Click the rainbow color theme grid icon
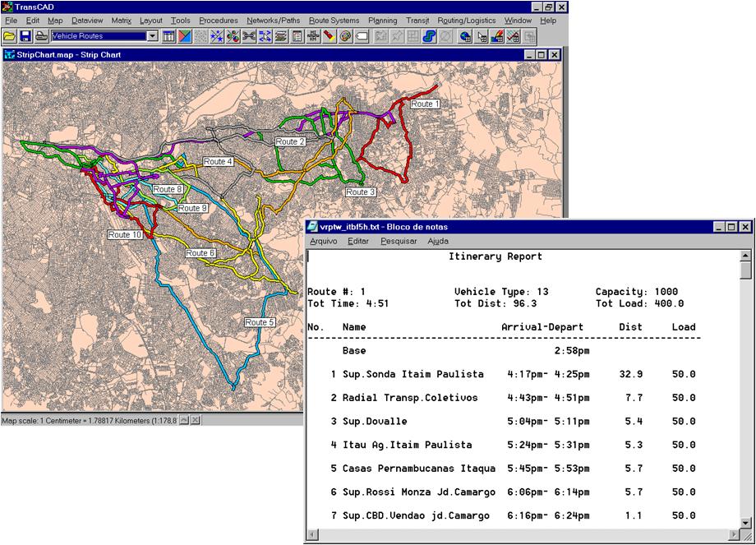This screenshot has width=756, height=545. coord(497,36)
